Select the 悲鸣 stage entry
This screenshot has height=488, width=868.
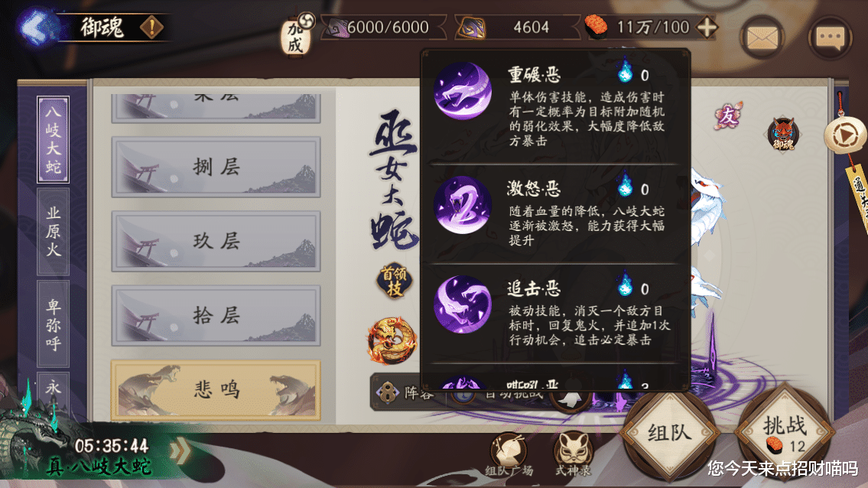coord(216,390)
